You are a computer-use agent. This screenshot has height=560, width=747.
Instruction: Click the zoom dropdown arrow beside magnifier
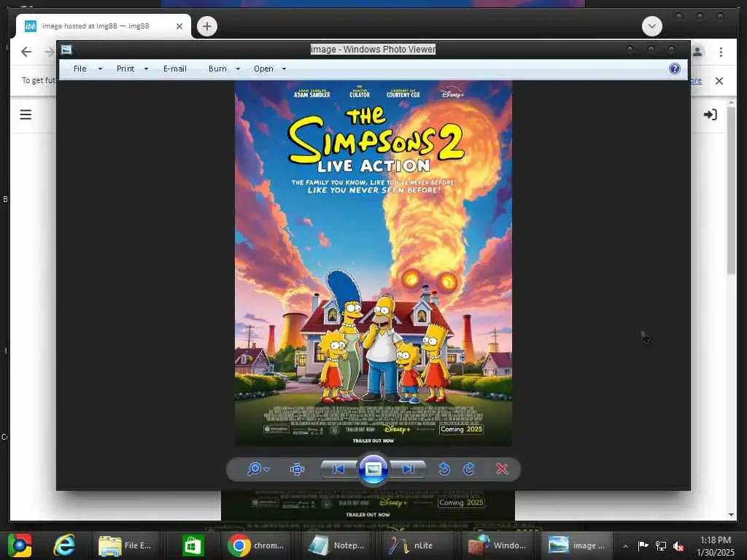pos(267,470)
